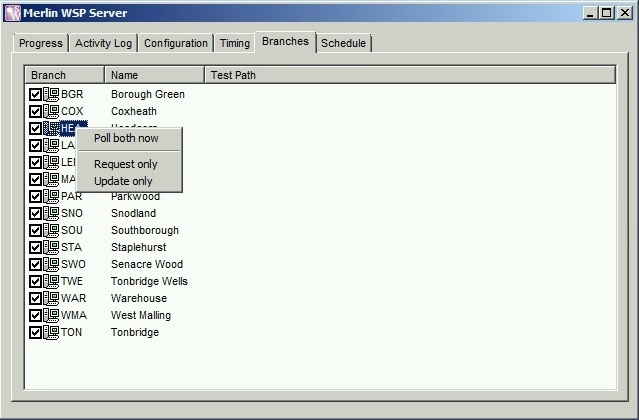Select the Southborough name cell

tap(145, 231)
